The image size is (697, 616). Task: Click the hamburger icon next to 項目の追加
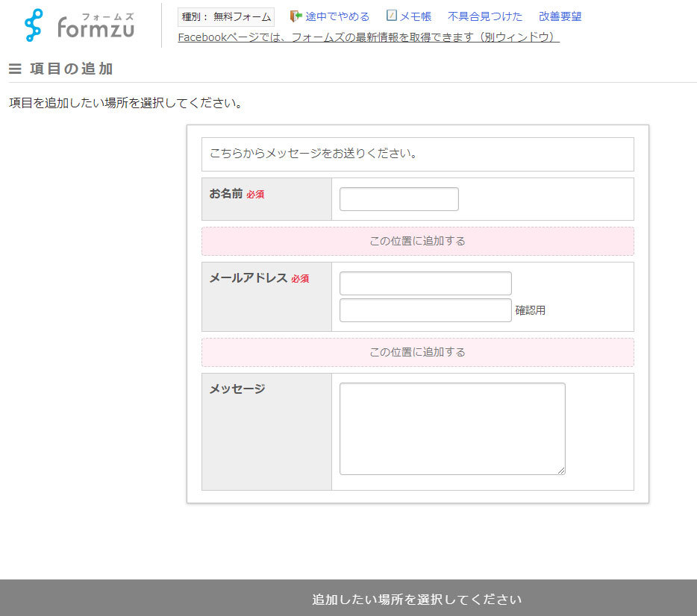pyautogui.click(x=15, y=69)
